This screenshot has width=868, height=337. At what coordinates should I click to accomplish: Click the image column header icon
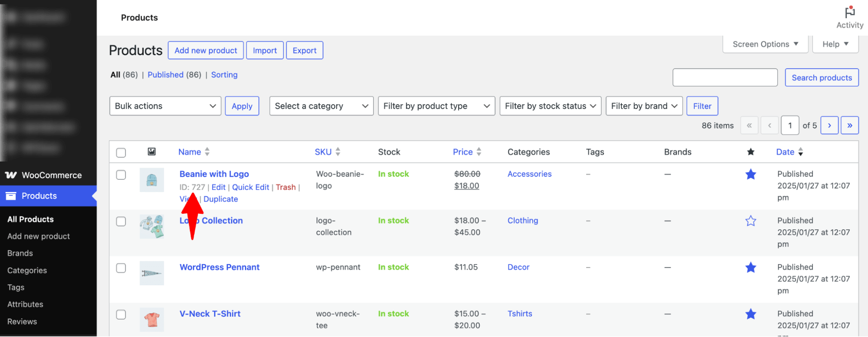click(152, 152)
